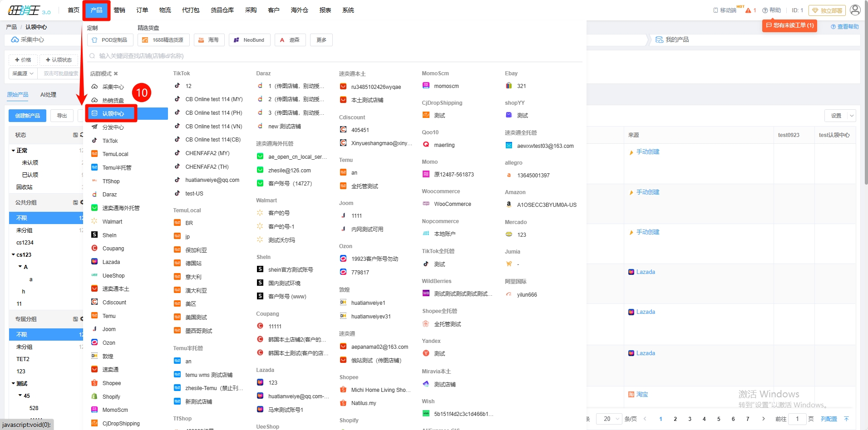Click the TikTok icon in store mode list
The width and height of the screenshot is (868, 430).
(x=94, y=141)
